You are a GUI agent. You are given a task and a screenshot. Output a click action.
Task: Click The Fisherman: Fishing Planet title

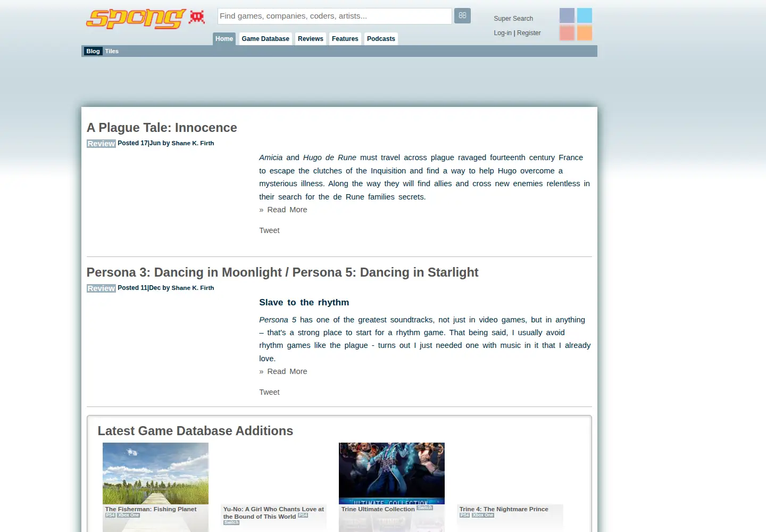point(151,509)
